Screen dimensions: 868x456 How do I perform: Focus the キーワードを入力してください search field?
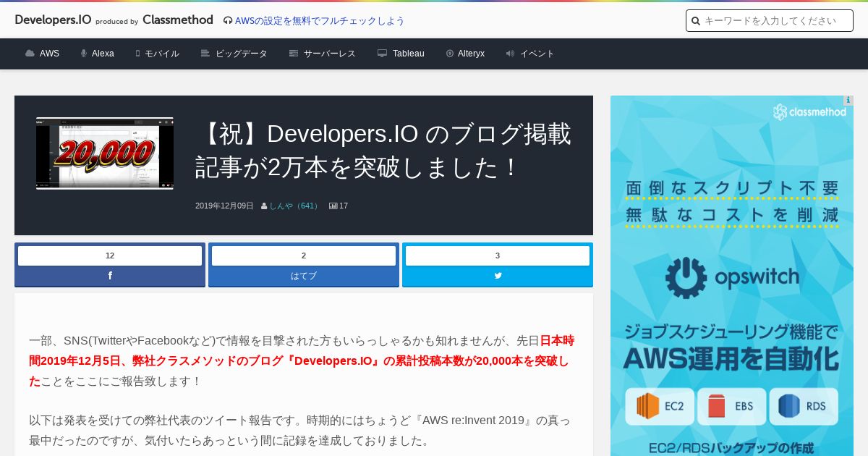tap(770, 21)
